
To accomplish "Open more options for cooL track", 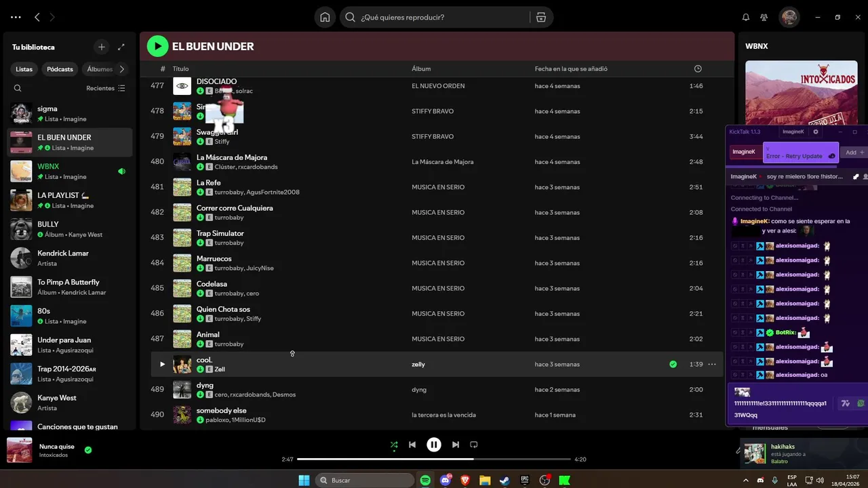I will [x=711, y=364].
